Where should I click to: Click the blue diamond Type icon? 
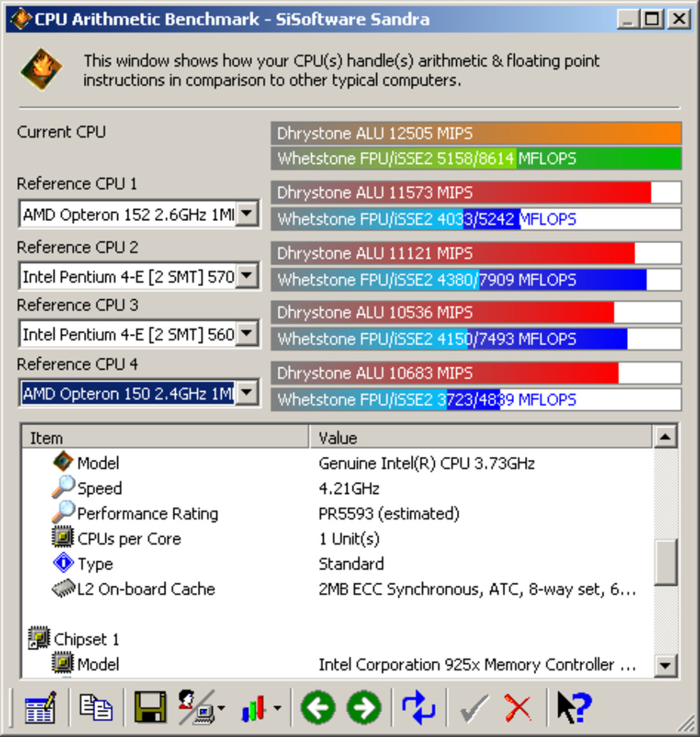63,563
